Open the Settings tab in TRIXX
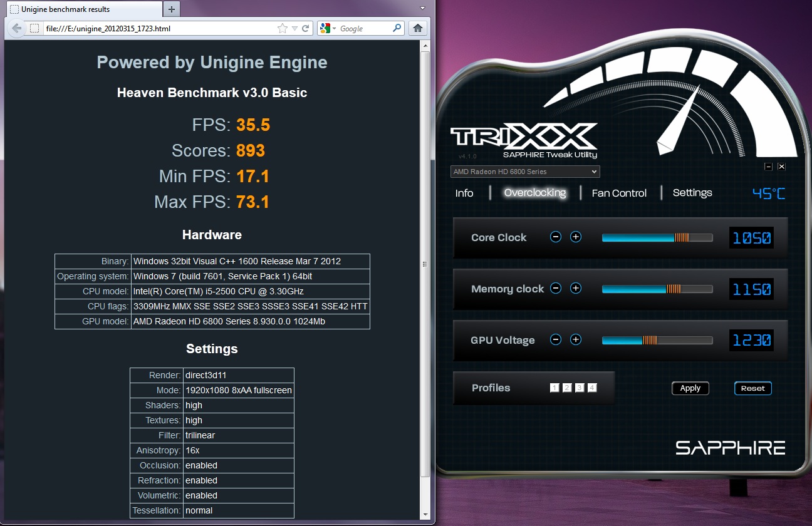The image size is (812, 526). 692,193
